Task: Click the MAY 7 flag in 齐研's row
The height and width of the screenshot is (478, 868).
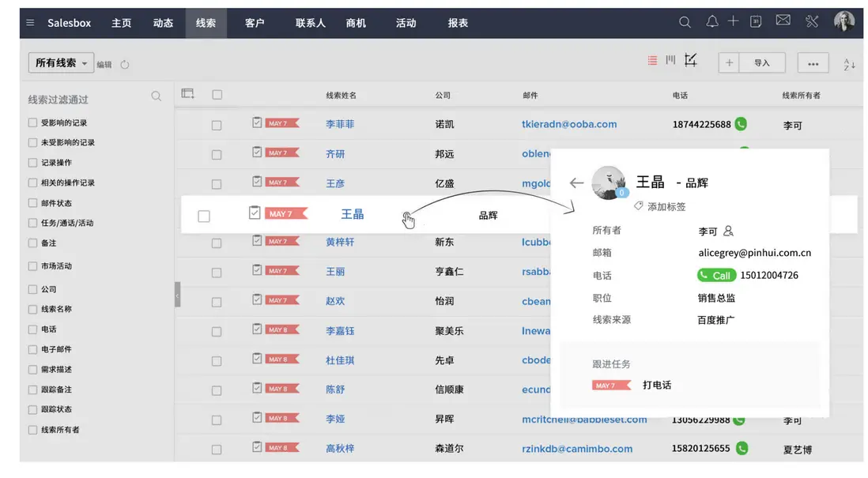Action: click(281, 152)
